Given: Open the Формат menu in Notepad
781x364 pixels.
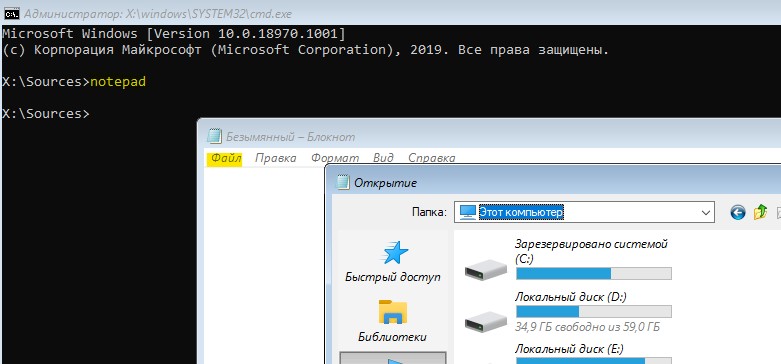Looking at the screenshot, I should tap(335, 158).
